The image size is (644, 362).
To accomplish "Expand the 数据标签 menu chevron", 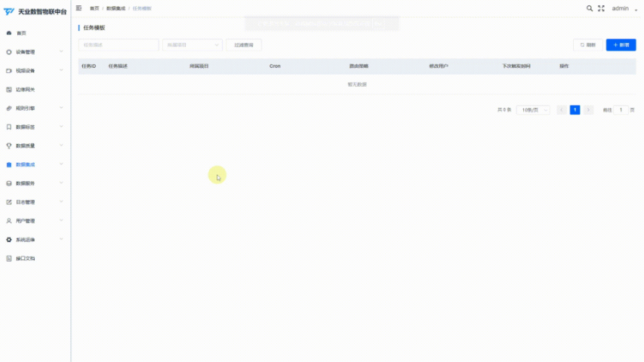I will click(x=61, y=127).
